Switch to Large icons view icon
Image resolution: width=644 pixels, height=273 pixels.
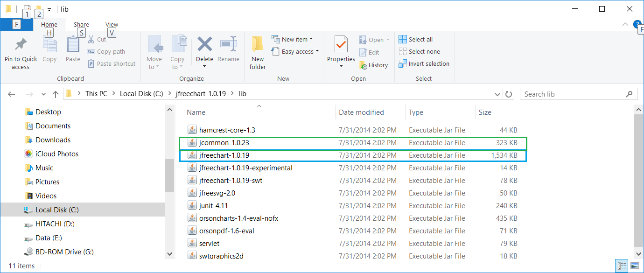click(634, 266)
